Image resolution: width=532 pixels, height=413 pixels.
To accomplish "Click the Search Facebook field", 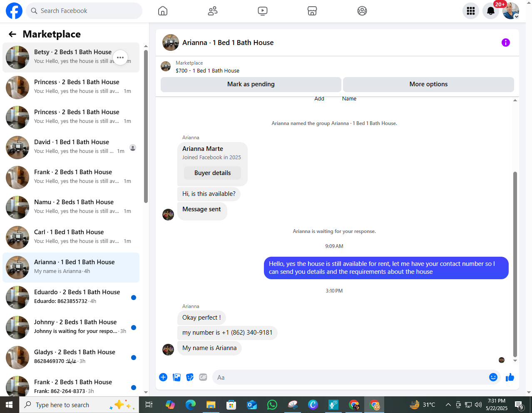I will 84,11.
